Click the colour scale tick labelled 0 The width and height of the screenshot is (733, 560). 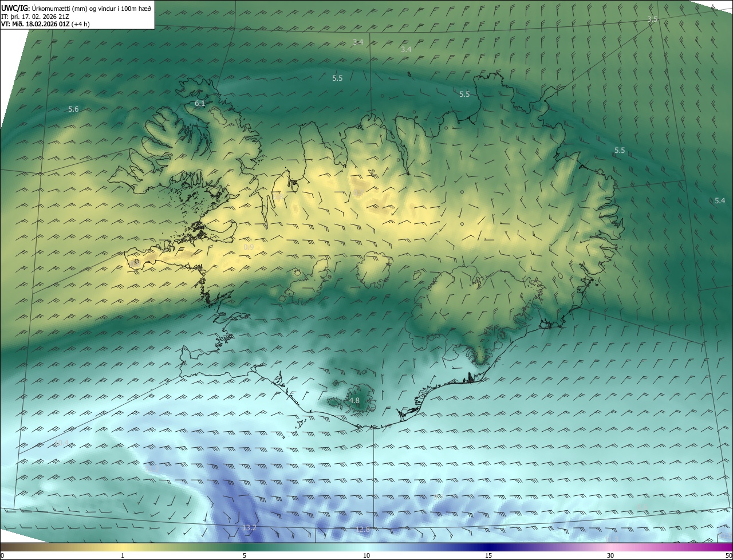tap(2, 555)
